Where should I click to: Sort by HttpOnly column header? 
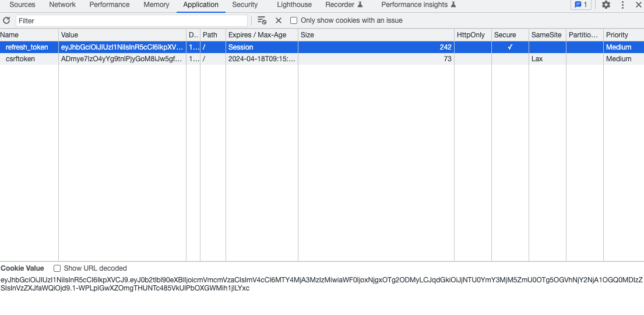click(473, 35)
